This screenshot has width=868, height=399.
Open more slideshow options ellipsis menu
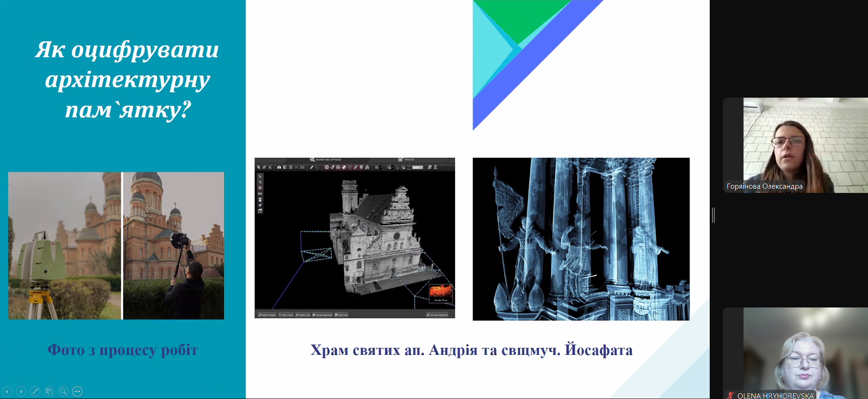[x=77, y=391]
